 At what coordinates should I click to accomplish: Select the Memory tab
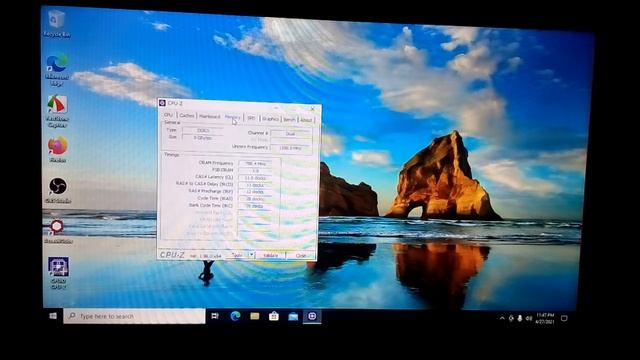click(x=233, y=117)
